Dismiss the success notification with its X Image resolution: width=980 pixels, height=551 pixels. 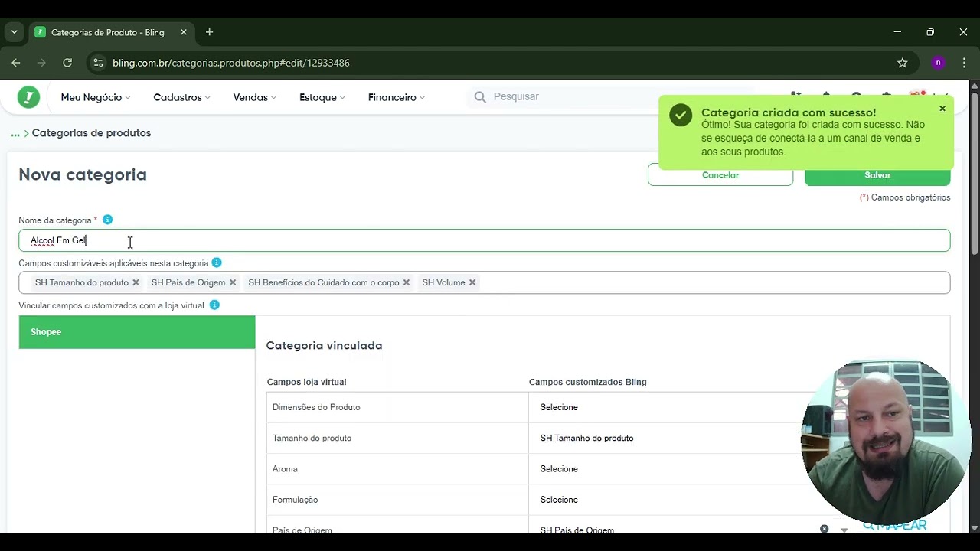(942, 109)
